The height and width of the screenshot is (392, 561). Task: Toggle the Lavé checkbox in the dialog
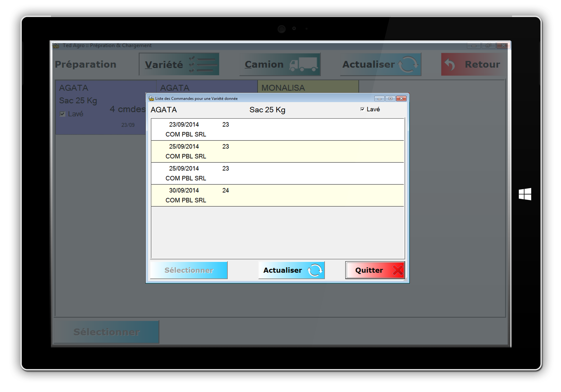(x=362, y=109)
